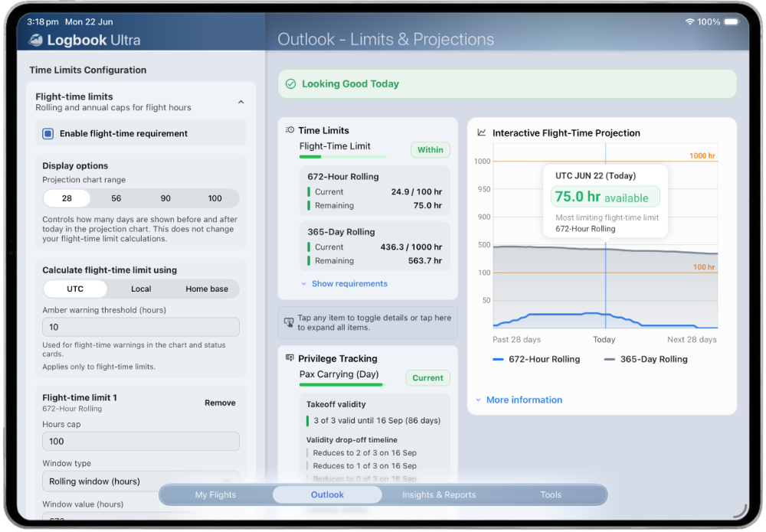The height and width of the screenshot is (532, 766).
Task: Collapse the Flight-time limits section chevron
Action: [x=241, y=102]
